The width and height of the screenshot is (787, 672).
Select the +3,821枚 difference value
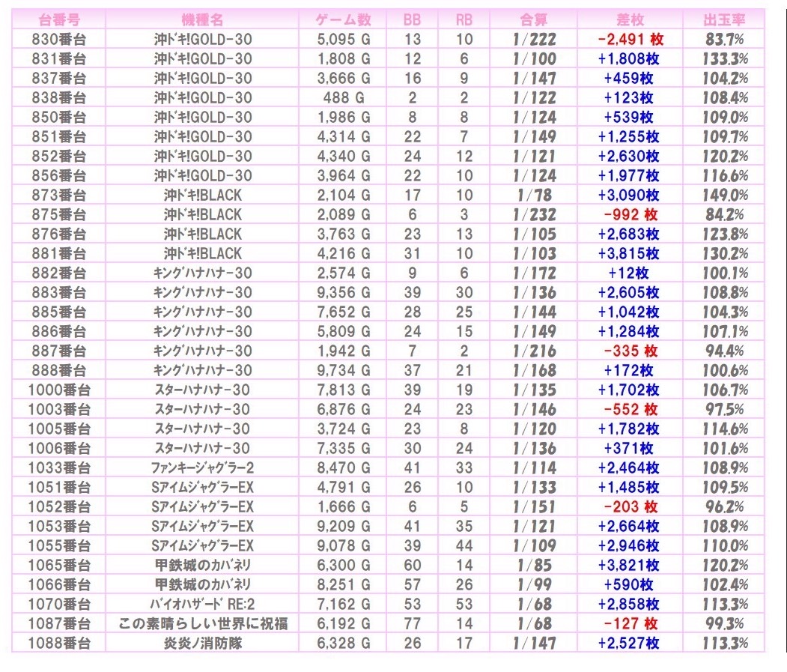point(629,566)
